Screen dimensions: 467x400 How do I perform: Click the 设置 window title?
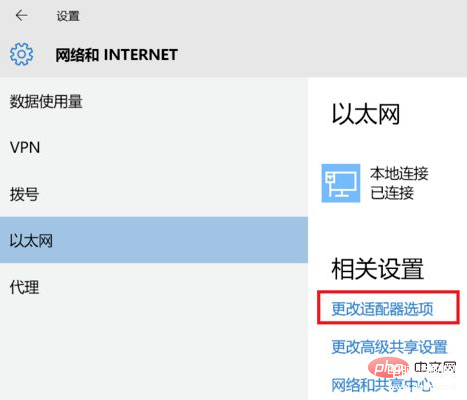click(68, 16)
